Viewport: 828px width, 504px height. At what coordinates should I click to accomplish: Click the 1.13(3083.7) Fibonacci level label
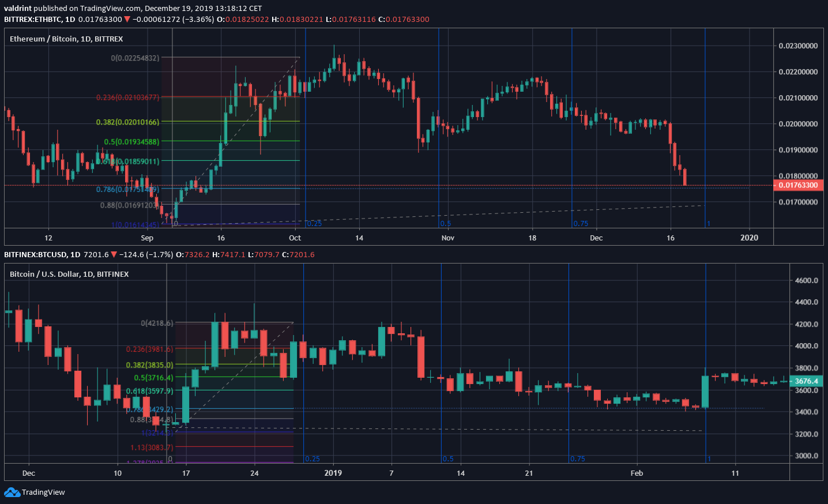[152, 447]
